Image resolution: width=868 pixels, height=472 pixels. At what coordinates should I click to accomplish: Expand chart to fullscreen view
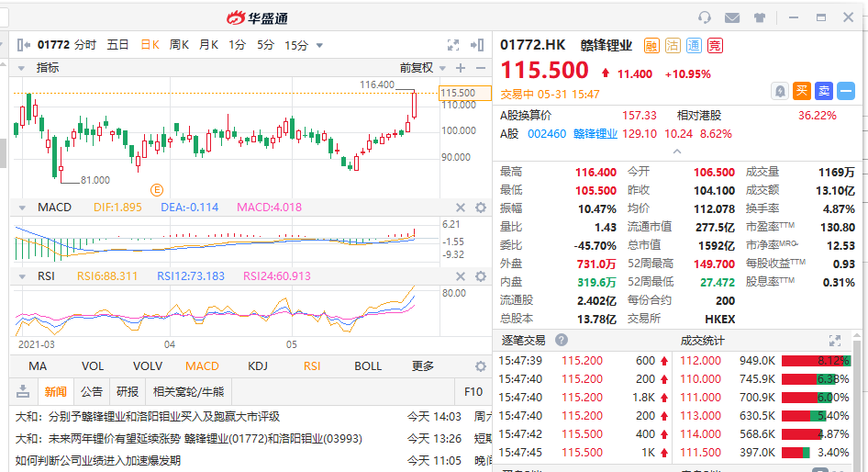point(453,45)
